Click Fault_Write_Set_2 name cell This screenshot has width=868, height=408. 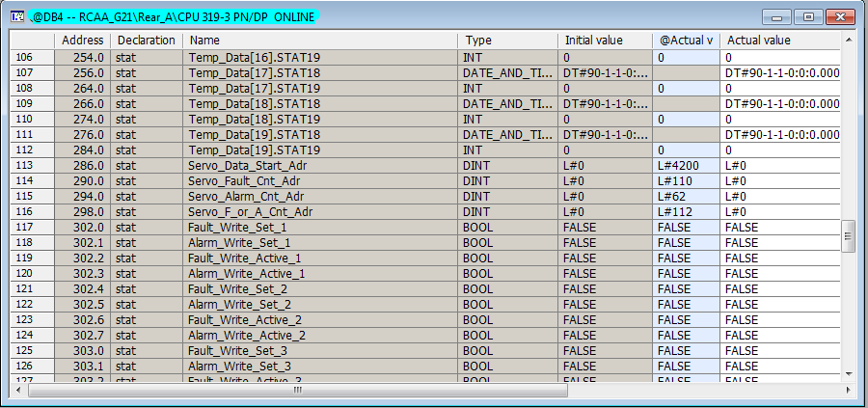point(320,289)
